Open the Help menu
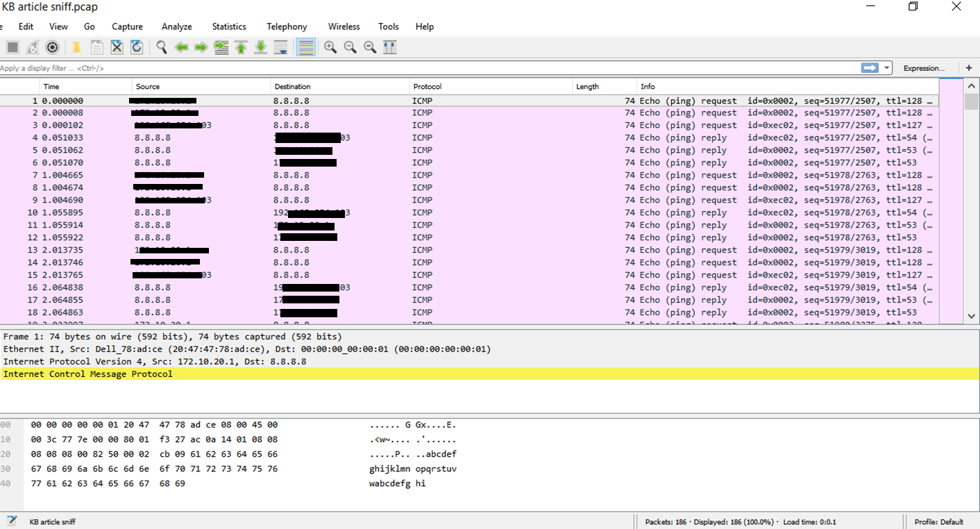Viewport: 980px width, 529px height. pos(425,26)
